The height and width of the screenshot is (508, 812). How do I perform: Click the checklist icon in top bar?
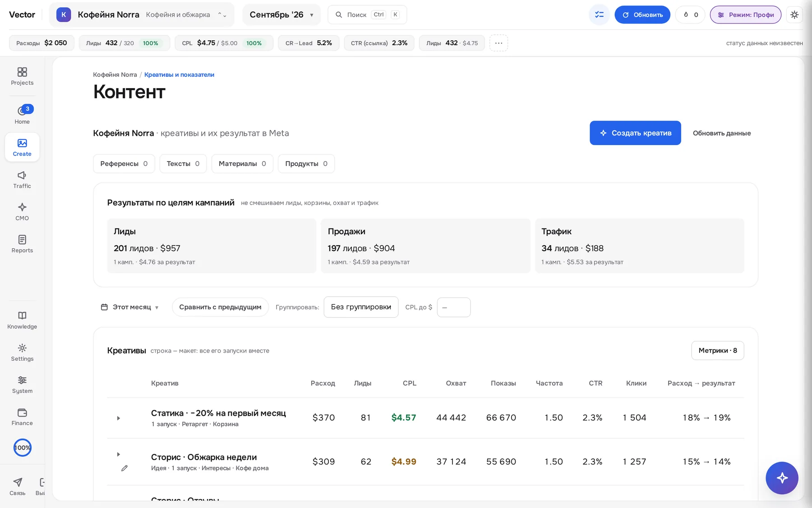tap(599, 15)
